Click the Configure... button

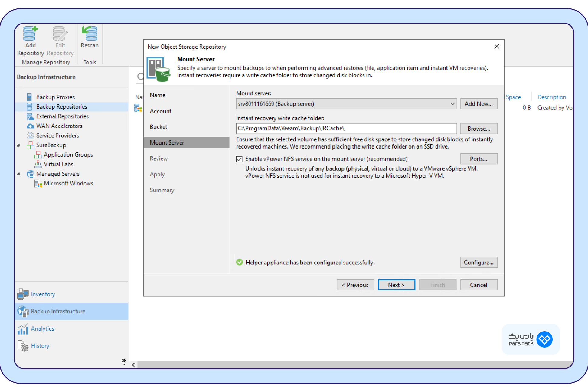point(479,262)
